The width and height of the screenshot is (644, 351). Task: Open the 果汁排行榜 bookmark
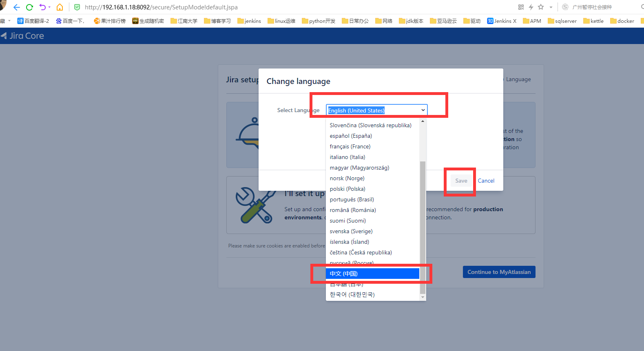110,21
